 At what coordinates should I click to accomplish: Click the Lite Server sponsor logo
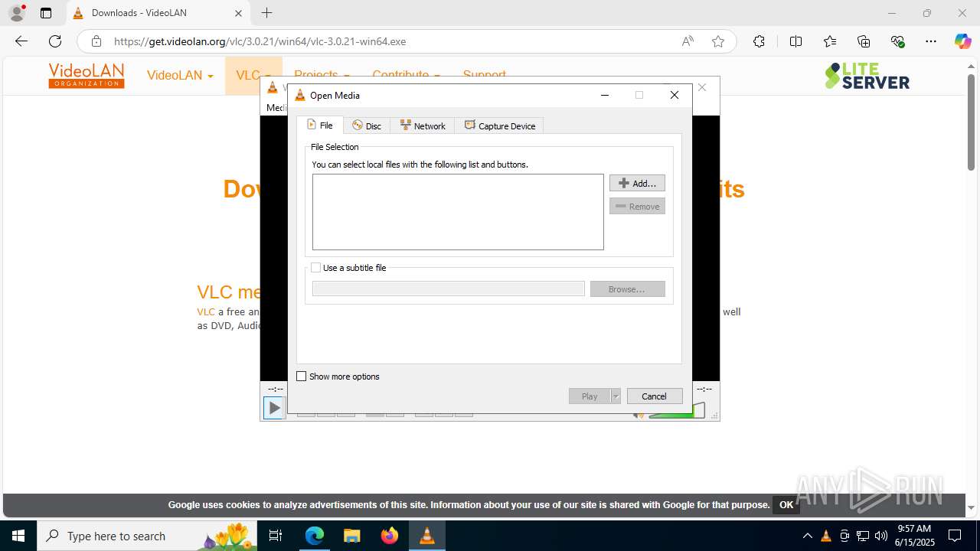click(x=867, y=76)
